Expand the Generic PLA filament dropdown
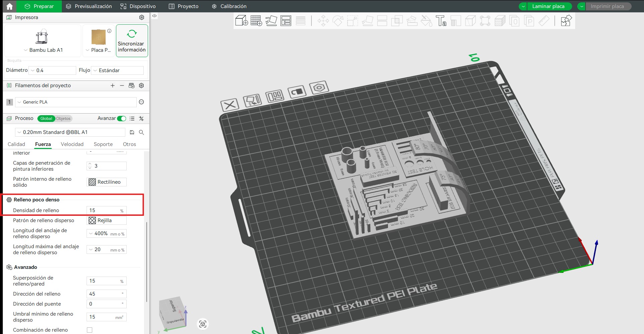Viewport: 644px width, 334px height. pos(76,102)
